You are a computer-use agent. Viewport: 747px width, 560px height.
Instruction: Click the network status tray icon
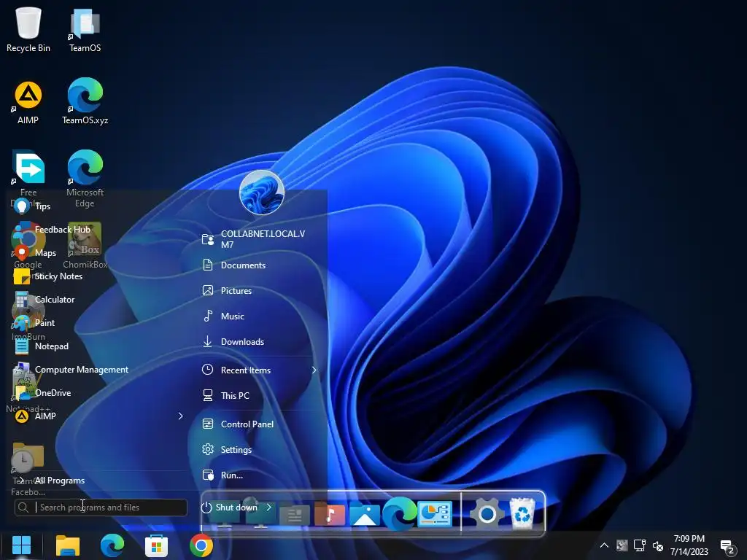click(x=639, y=545)
